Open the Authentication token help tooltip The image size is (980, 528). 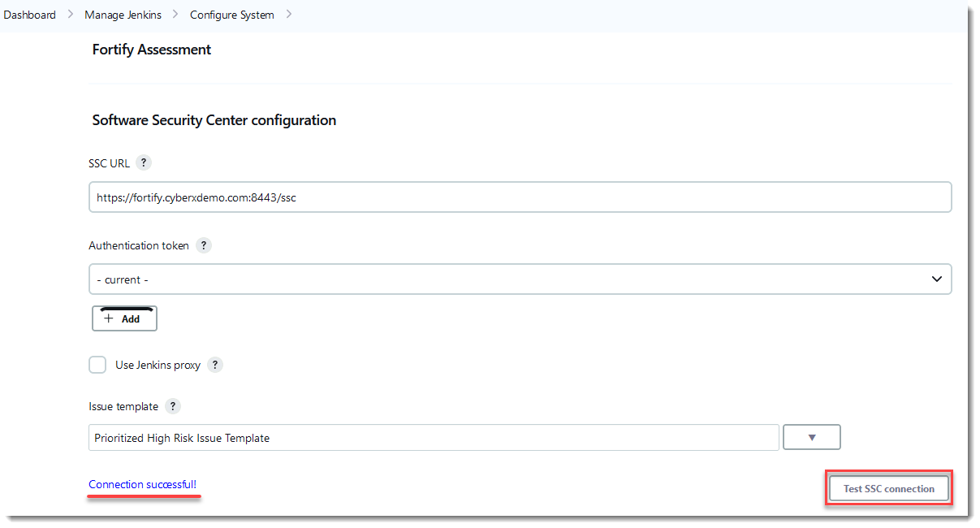[x=204, y=245]
